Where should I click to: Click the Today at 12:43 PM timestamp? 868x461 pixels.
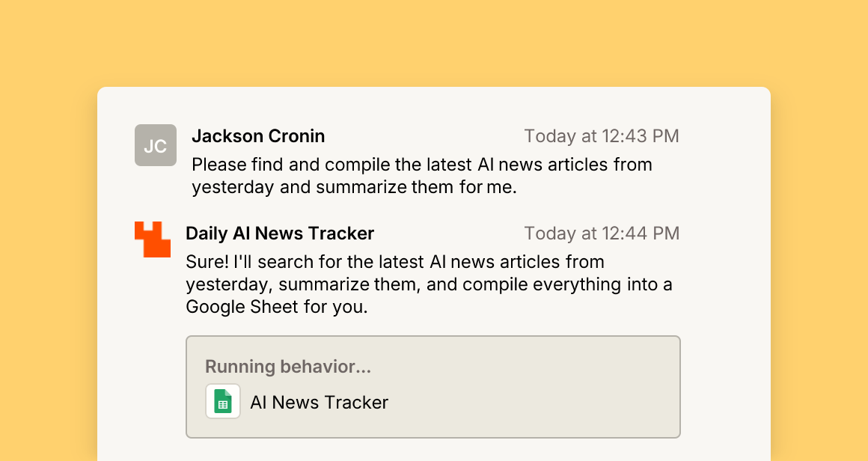[x=602, y=136]
